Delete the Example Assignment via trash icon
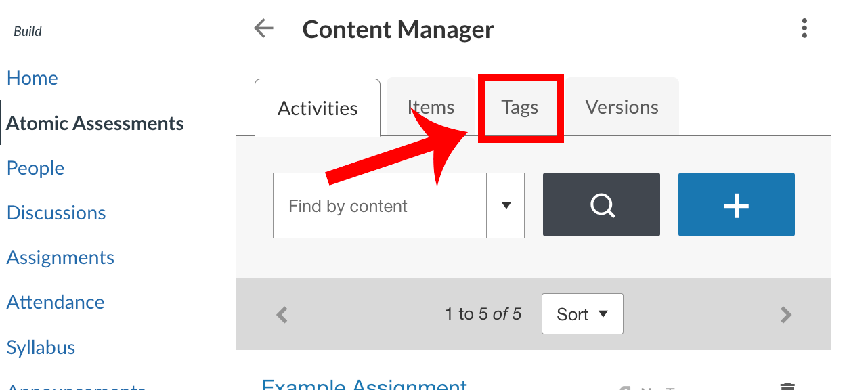Image resolution: width=868 pixels, height=390 pixels. [787, 386]
